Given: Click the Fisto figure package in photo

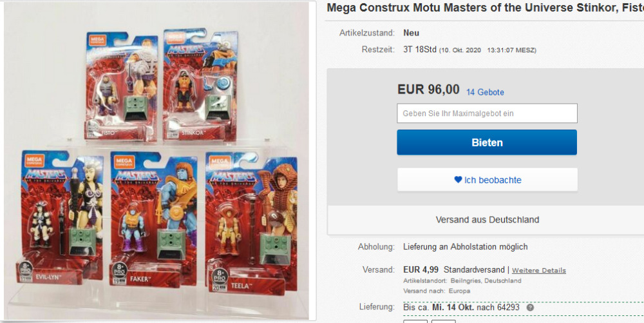Looking at the screenshot, I should click(122, 86).
